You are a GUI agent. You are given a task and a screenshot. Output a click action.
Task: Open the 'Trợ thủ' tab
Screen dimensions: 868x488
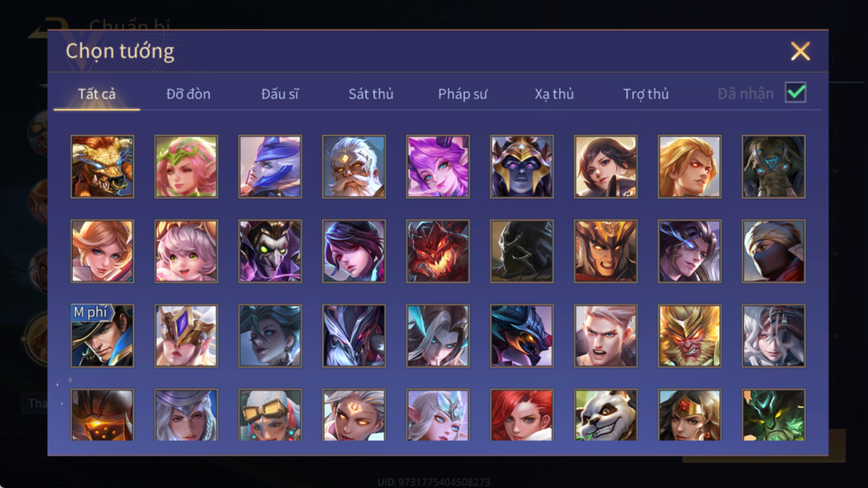[646, 94]
